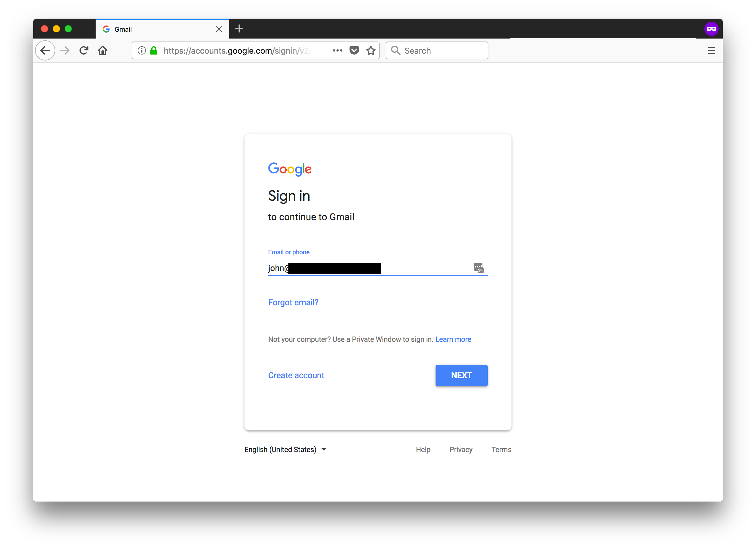Click the Create account link

pos(296,376)
